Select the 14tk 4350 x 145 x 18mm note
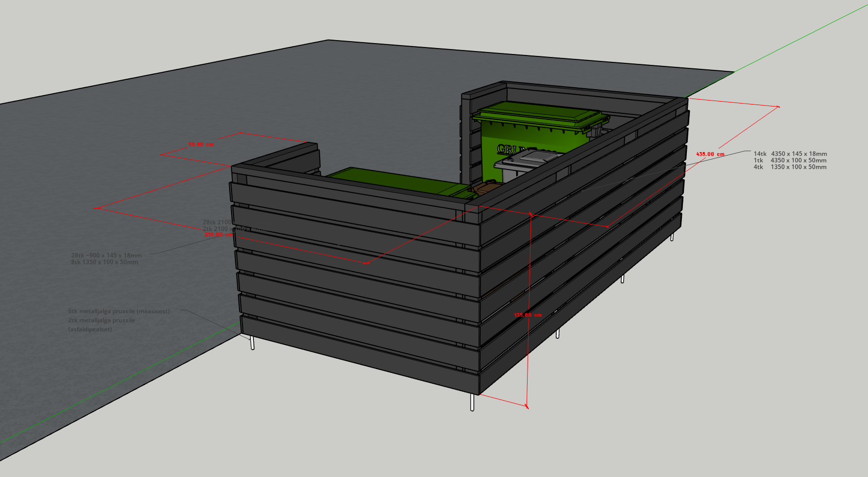The width and height of the screenshot is (868, 477). click(790, 154)
